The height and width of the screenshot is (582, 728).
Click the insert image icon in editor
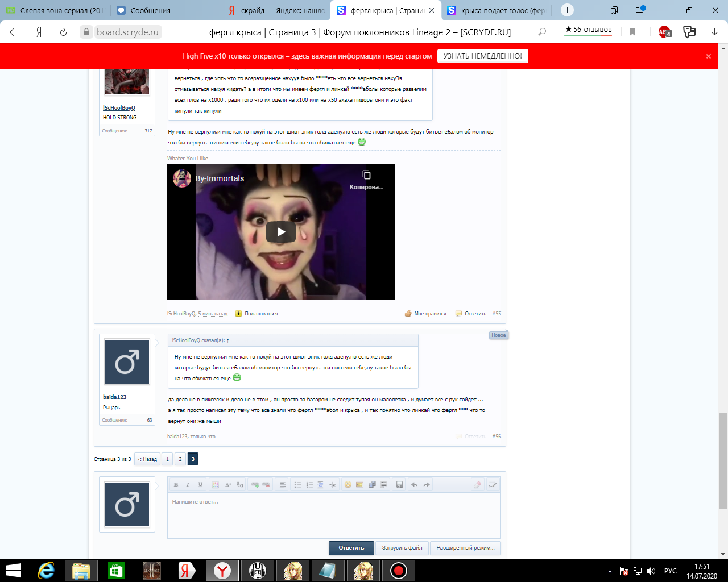coord(359,485)
